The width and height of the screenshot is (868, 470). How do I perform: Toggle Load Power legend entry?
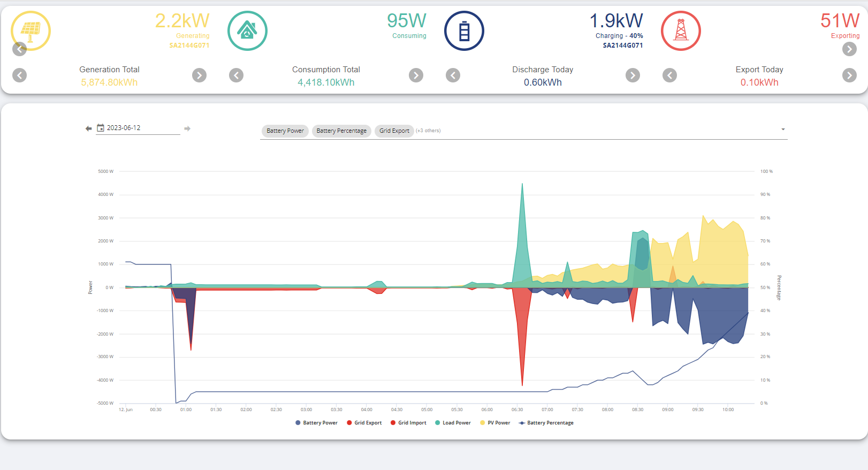coord(453,423)
